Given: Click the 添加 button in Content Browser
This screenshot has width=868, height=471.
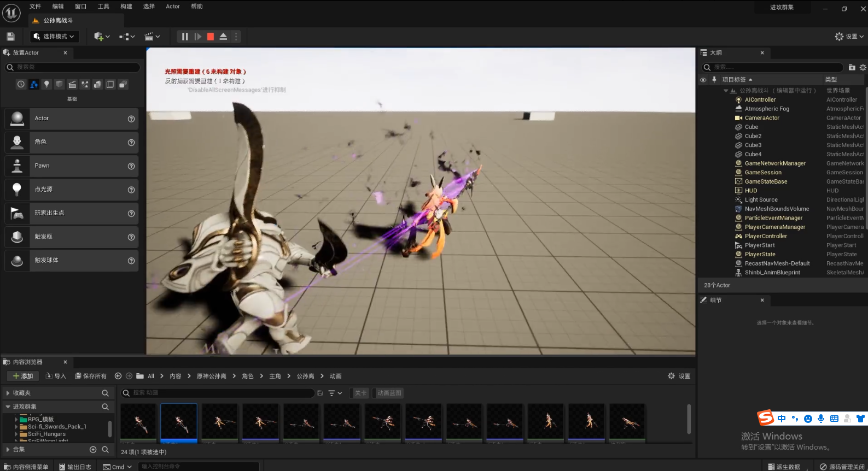Looking at the screenshot, I should coord(22,376).
